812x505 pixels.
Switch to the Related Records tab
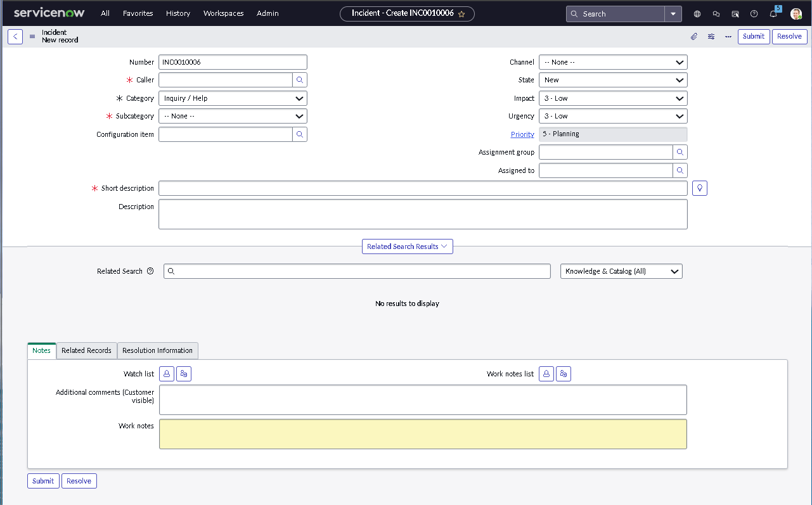click(86, 350)
